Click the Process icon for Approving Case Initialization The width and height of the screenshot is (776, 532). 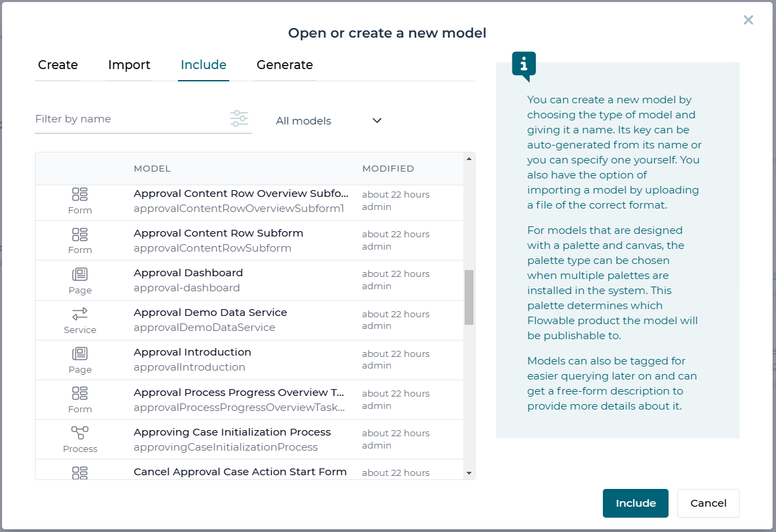click(x=80, y=433)
